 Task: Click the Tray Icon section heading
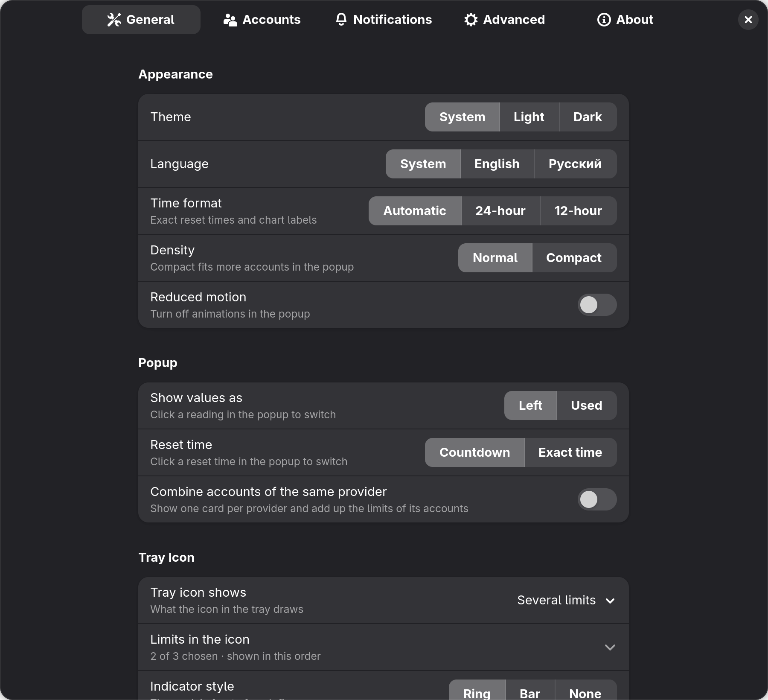click(x=166, y=557)
